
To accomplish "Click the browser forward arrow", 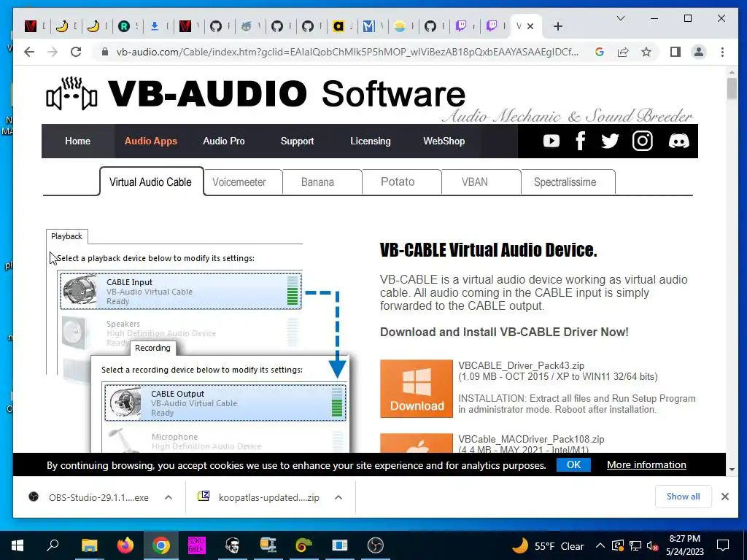I will (53, 52).
